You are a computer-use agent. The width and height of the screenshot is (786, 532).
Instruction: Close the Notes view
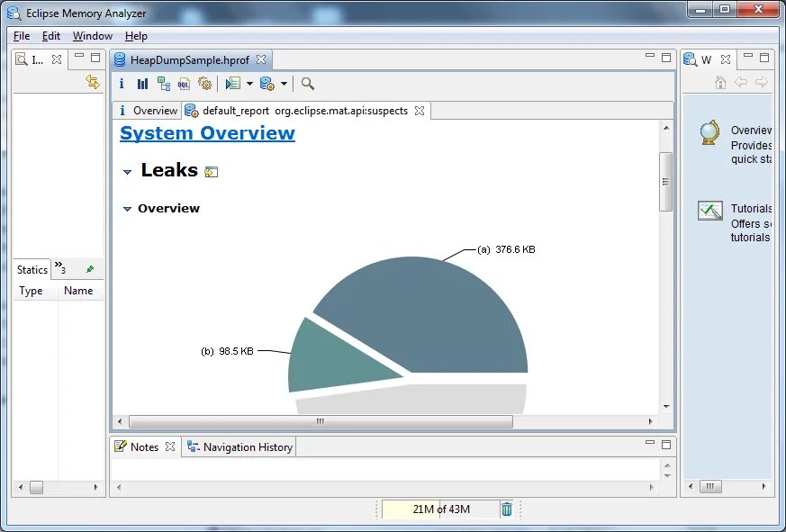[170, 446]
